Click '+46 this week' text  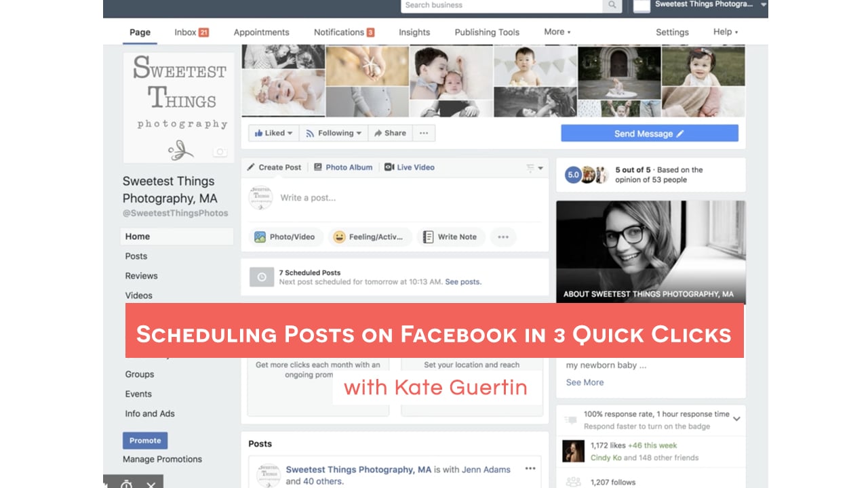point(652,445)
